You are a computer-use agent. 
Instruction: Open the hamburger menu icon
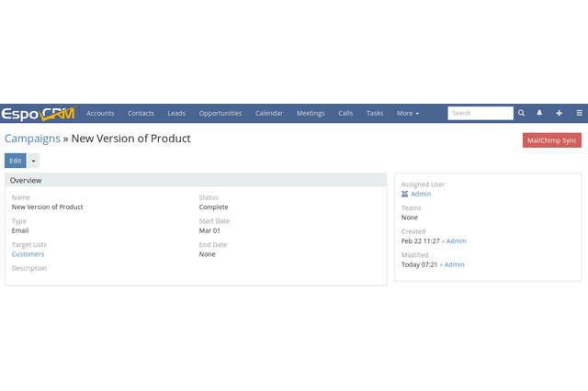point(579,113)
